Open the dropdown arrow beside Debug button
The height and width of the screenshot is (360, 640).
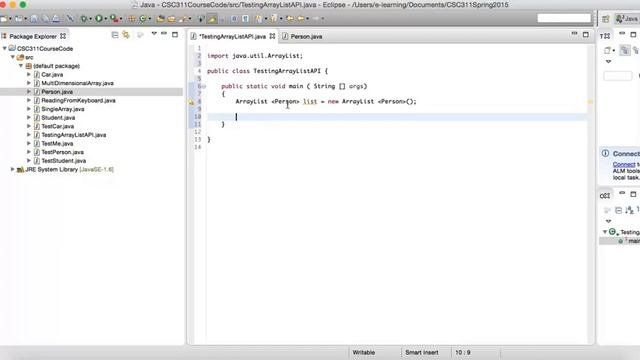pos(90,19)
